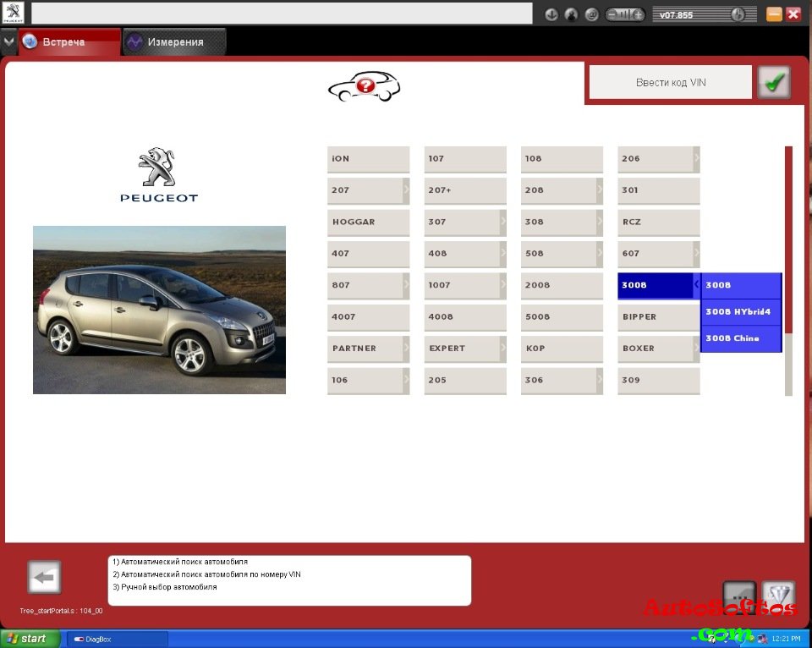
Task: Click the empty search bar at the top
Action: pos(282,13)
